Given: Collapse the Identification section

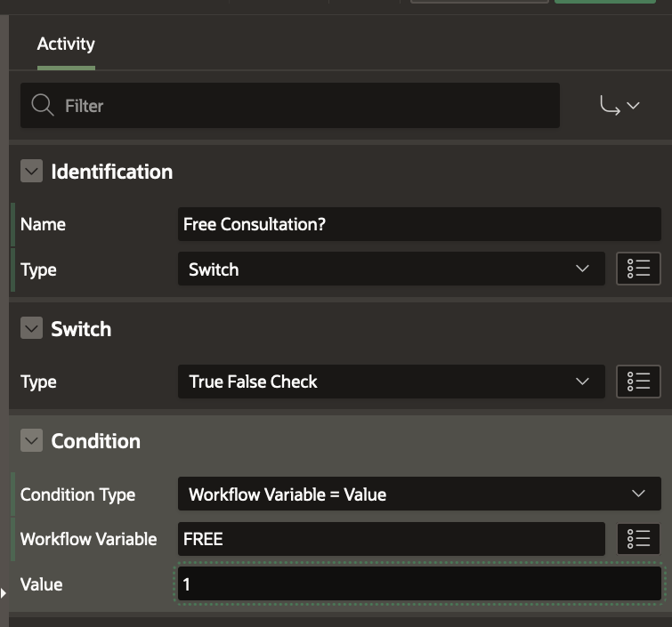Looking at the screenshot, I should click(31, 172).
